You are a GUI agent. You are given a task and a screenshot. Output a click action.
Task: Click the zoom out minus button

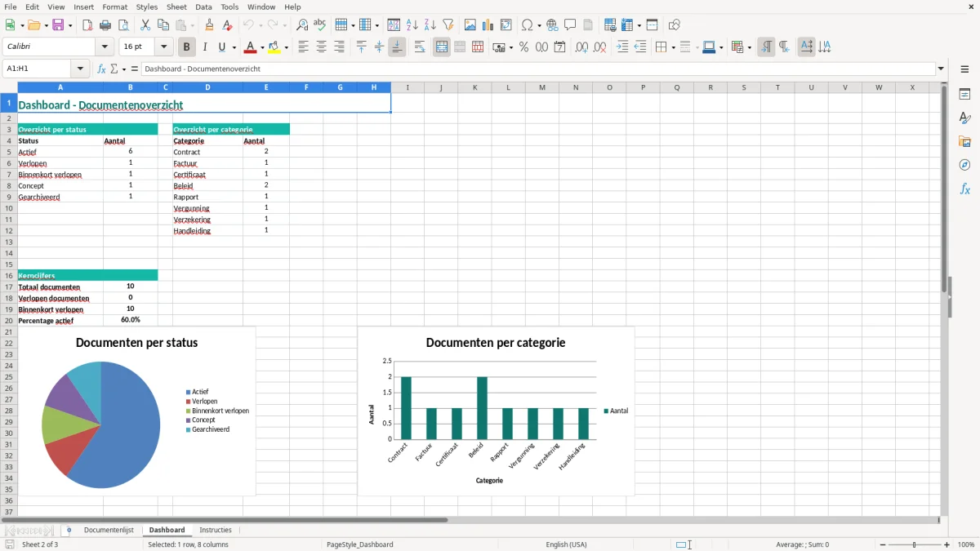click(883, 544)
